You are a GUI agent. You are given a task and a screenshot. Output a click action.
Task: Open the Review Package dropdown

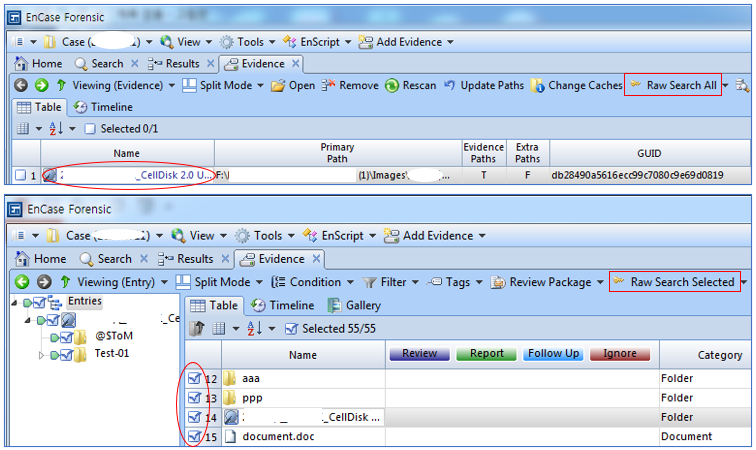click(x=600, y=282)
